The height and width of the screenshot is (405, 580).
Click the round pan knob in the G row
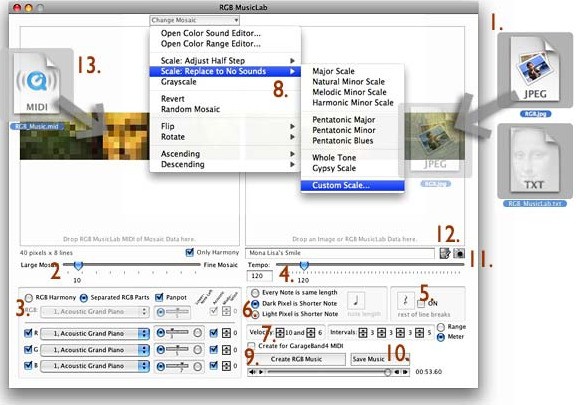click(198, 350)
